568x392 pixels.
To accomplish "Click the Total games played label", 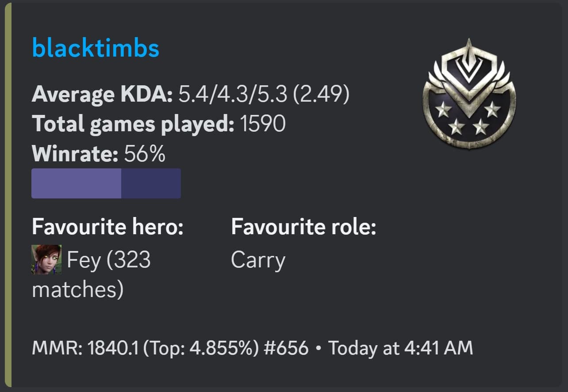I will click(x=133, y=124).
